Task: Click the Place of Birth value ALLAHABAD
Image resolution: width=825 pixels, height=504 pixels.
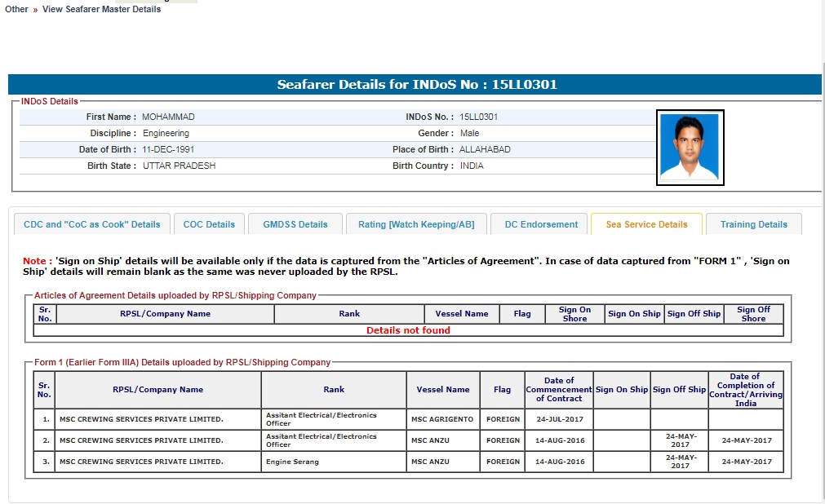Action: point(485,149)
